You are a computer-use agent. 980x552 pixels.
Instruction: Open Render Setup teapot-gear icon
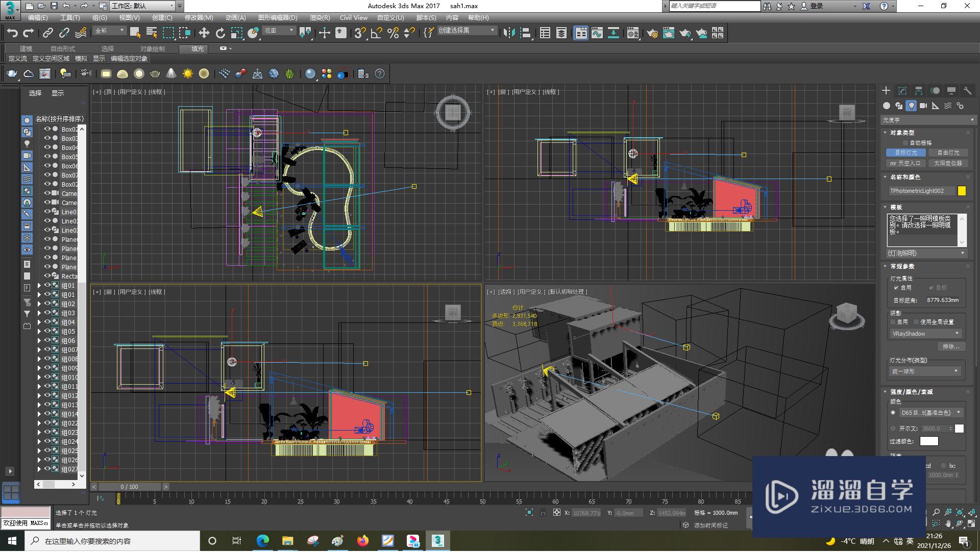652,33
